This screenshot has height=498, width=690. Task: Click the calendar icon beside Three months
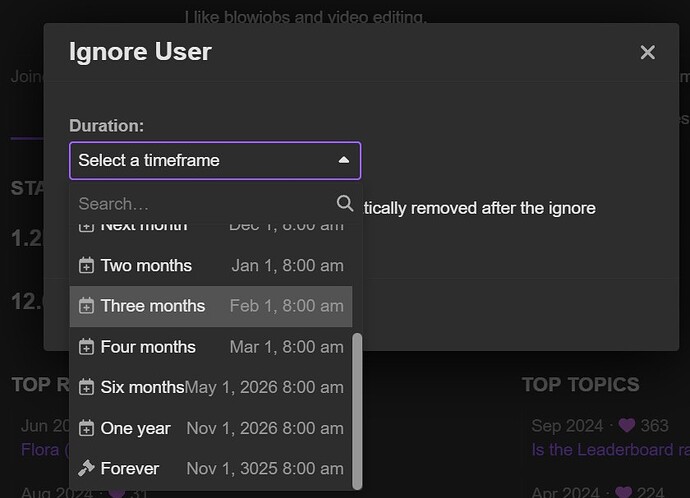click(86, 306)
